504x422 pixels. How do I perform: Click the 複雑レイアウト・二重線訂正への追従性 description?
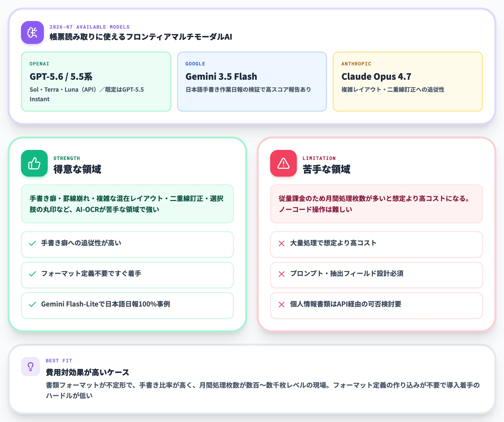[x=393, y=90]
